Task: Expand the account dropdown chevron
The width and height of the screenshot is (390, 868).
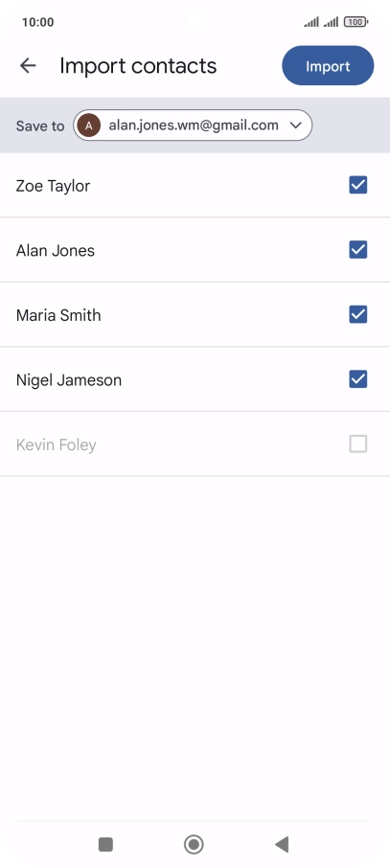Action: click(x=296, y=126)
